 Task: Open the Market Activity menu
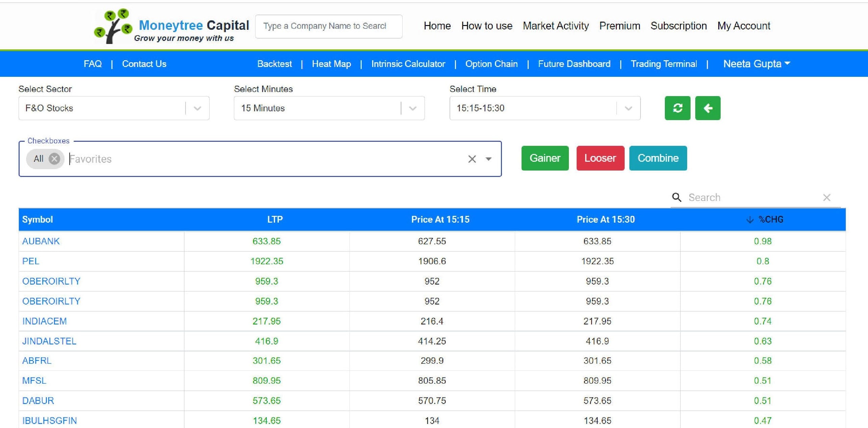click(x=556, y=26)
